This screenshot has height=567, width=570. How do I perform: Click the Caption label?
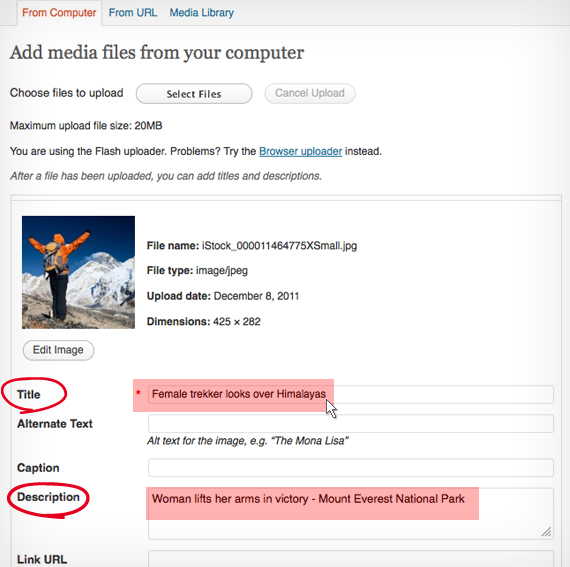pyautogui.click(x=38, y=468)
